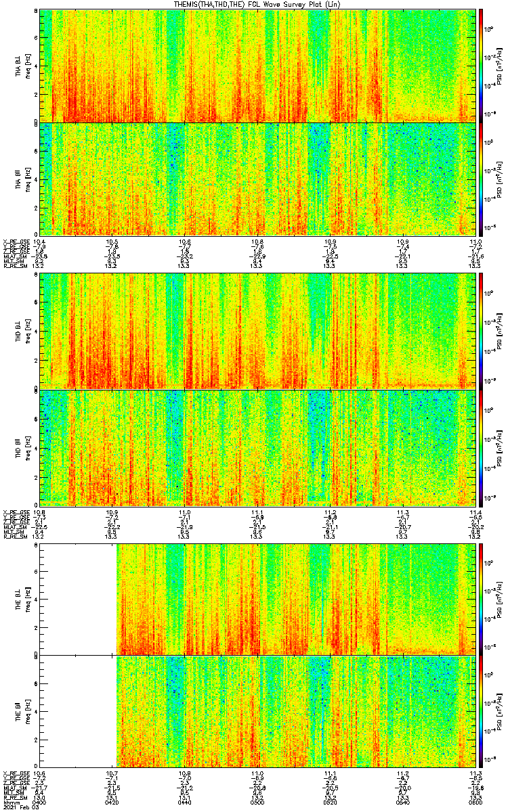Click the color bar beside THA B-parallel panel
508x812 pixels.
pyautogui.click(x=481, y=179)
